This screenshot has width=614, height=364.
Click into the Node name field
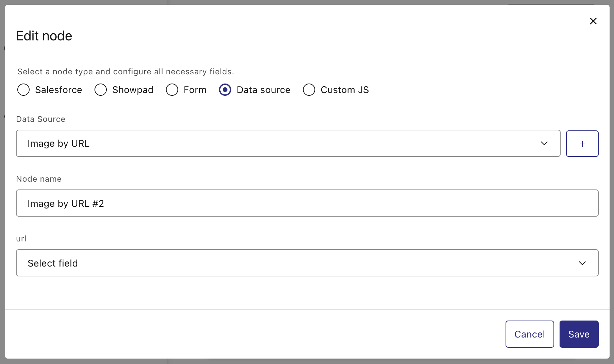pos(307,203)
